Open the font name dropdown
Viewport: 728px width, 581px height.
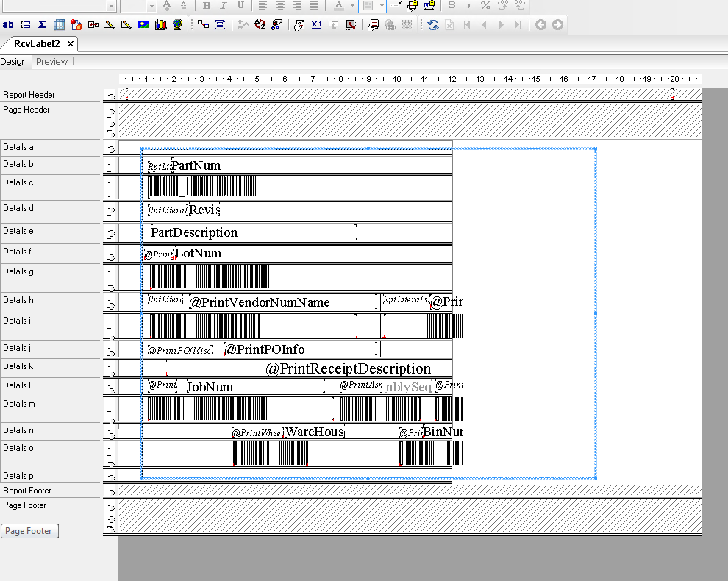[x=111, y=6]
